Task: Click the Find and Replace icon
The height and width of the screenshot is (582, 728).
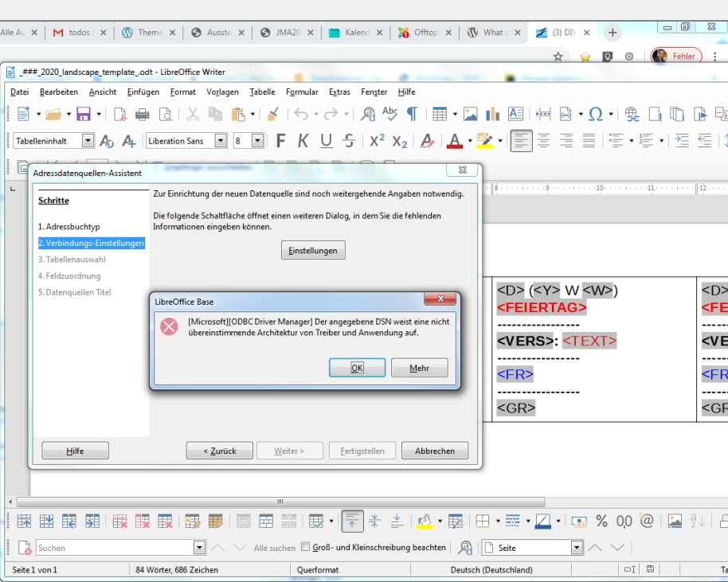Action: click(x=368, y=114)
